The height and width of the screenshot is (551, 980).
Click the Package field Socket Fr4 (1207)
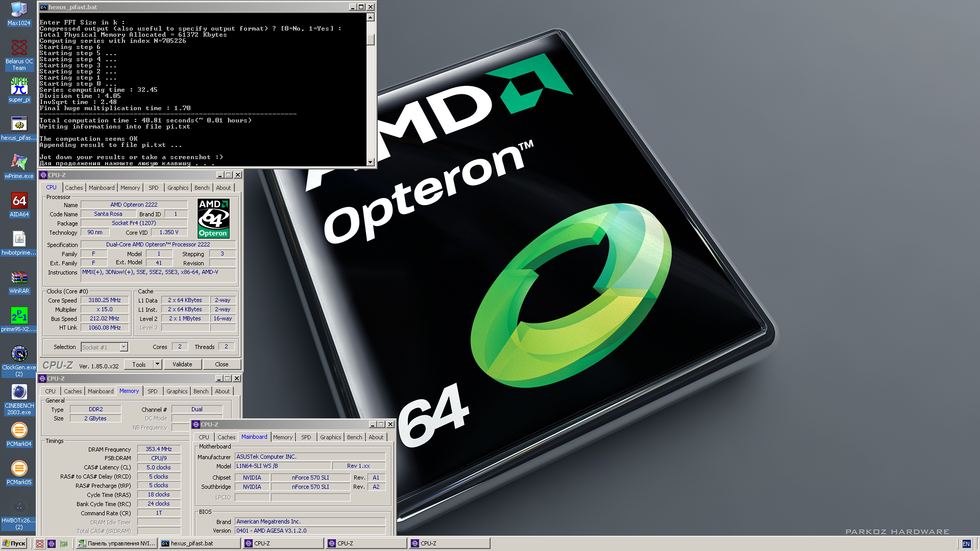pos(134,223)
